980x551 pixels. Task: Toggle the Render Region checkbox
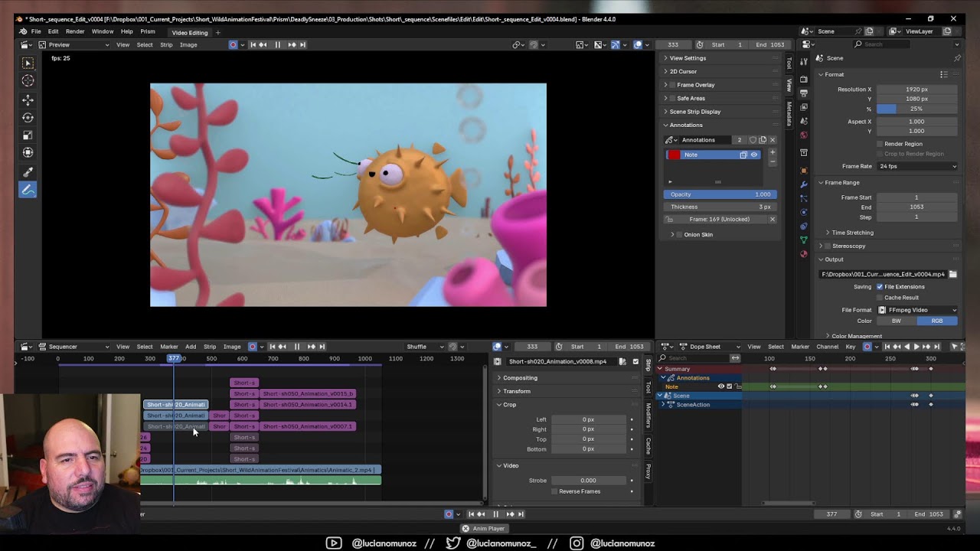(x=880, y=144)
